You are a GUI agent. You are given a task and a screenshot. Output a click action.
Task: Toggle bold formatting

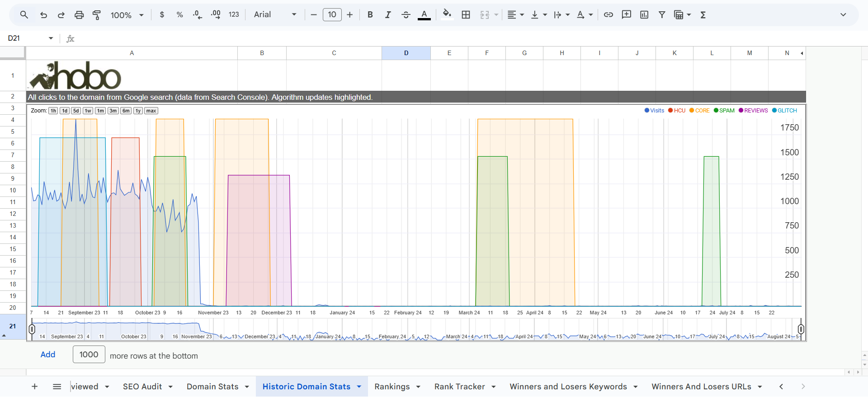point(370,15)
